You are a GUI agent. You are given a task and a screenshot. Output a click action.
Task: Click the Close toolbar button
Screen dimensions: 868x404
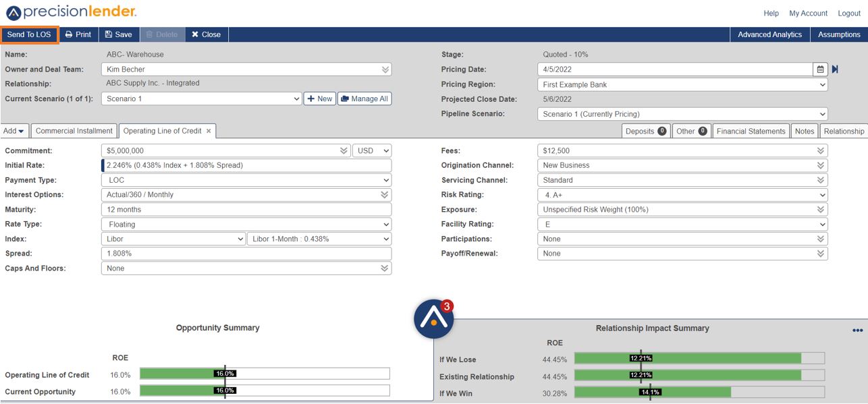click(206, 34)
